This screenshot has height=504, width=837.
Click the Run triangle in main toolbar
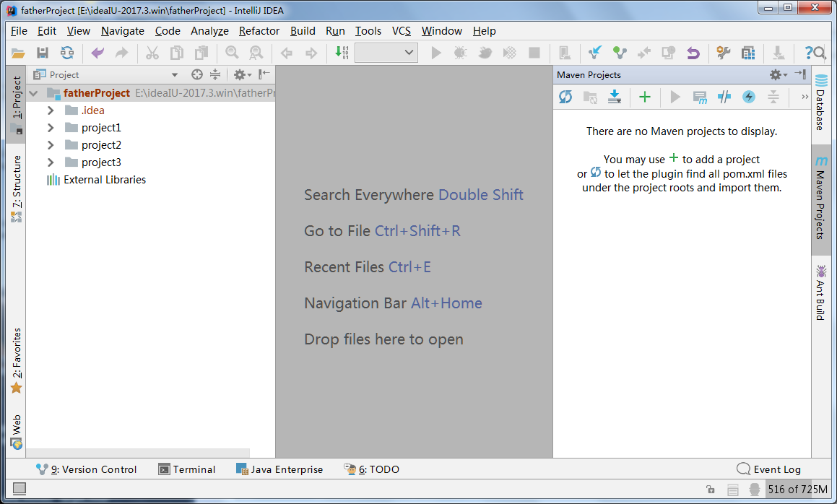[x=436, y=53]
